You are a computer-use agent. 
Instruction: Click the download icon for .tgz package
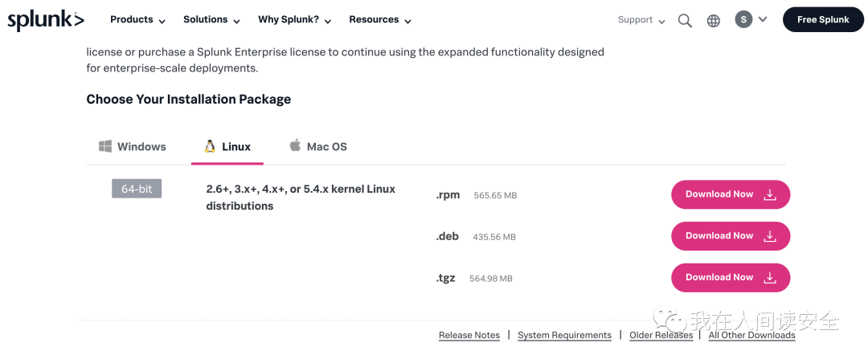pyautogui.click(x=769, y=278)
